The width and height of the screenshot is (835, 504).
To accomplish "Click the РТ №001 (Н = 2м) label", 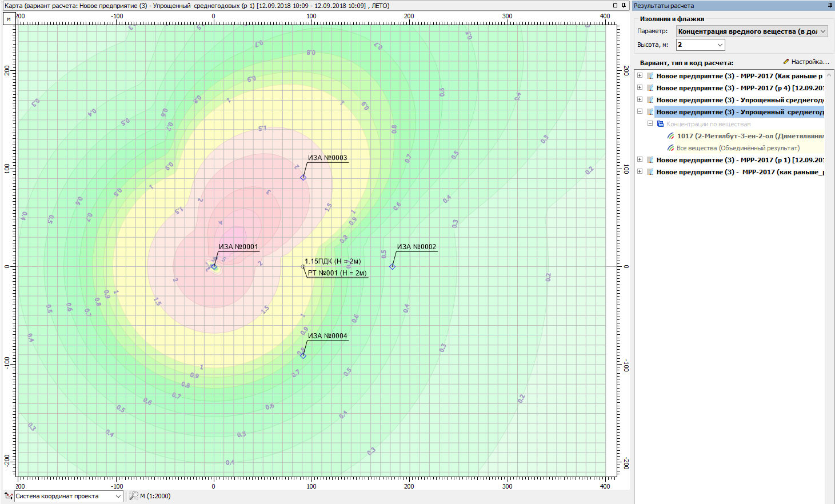I will tap(337, 273).
